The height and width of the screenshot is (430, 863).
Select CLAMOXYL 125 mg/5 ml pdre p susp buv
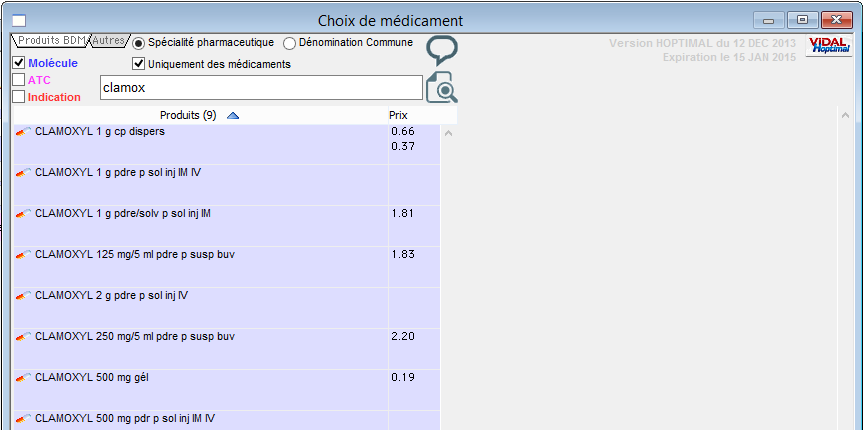[x=227, y=267]
